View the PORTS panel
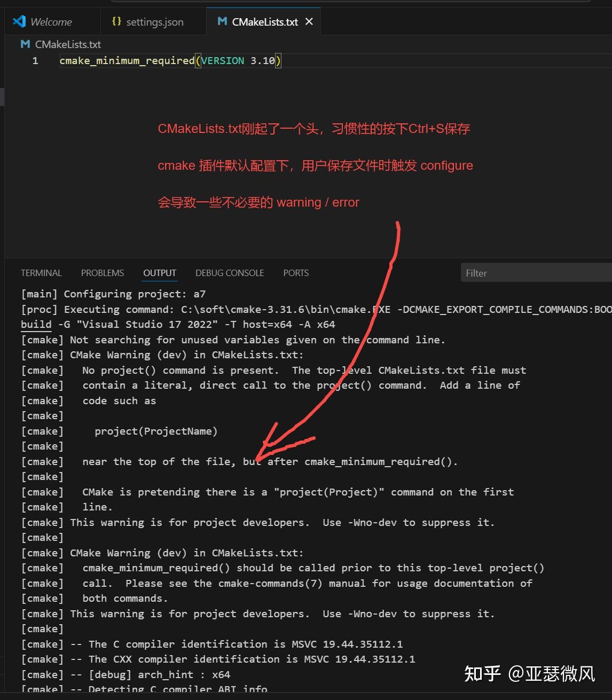 [x=295, y=273]
